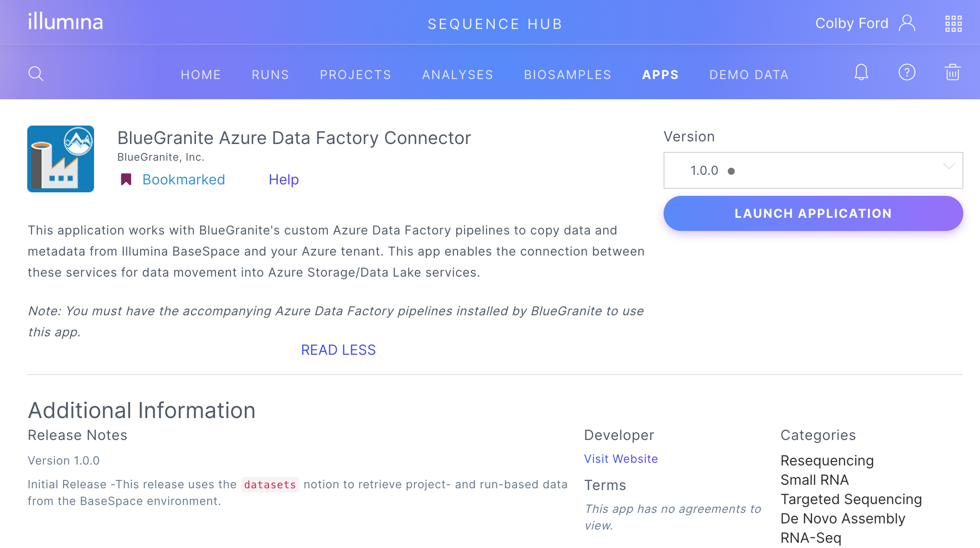This screenshot has width=980, height=548.
Task: Click the De Novo Assembly category
Action: coord(843,519)
